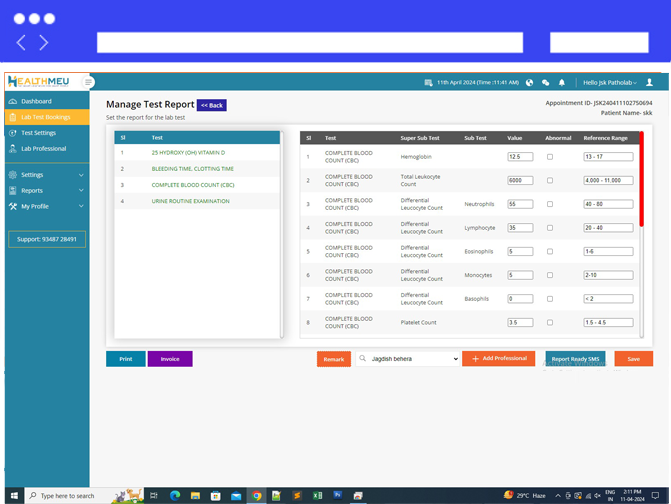Tick the Abnormal checkbox for Platelet Count
Viewport: 671px width, 504px height.
click(x=550, y=323)
